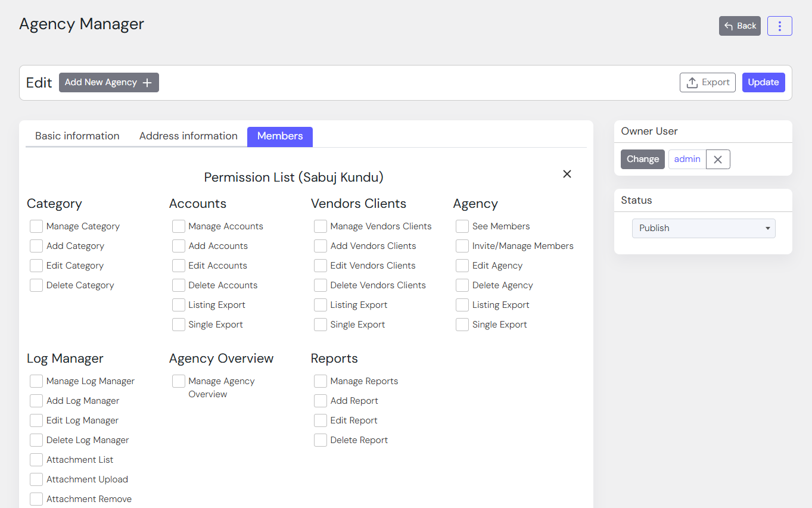Check the Delete Accounts checkbox
Image resolution: width=812 pixels, height=508 pixels.
coord(179,285)
